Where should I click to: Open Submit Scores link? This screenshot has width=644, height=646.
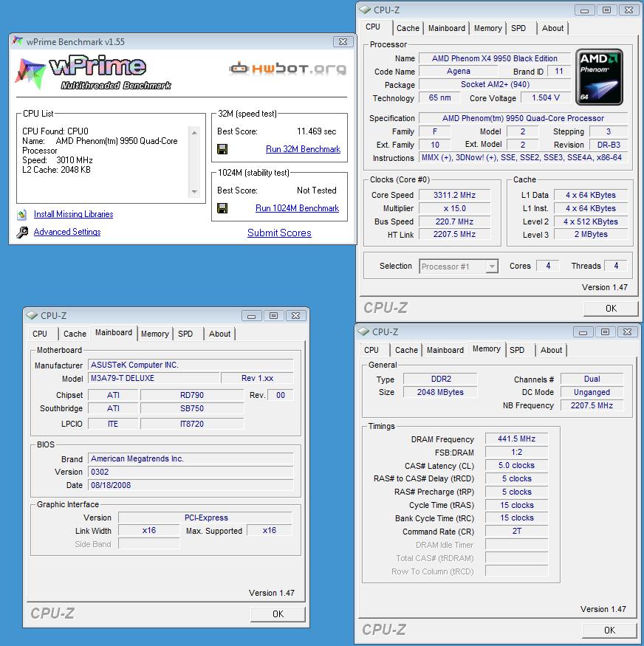pos(279,233)
